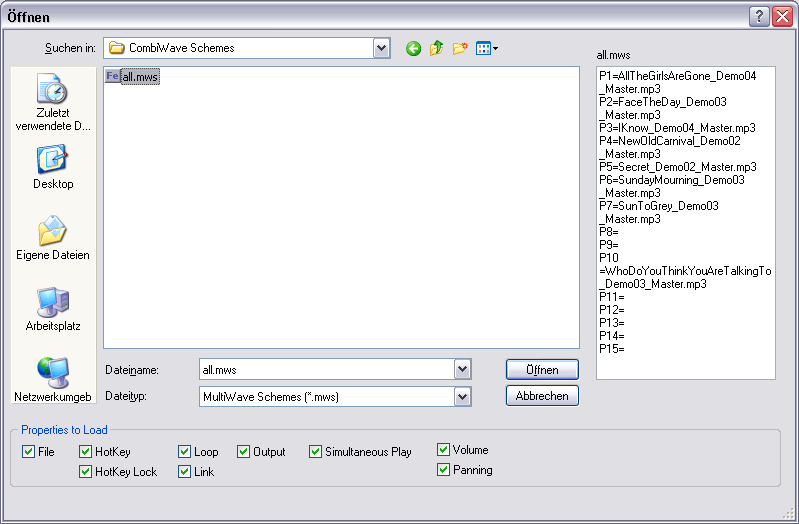This screenshot has width=799, height=524.
Task: Open Netzwerkumgebung in the sidebar
Action: pyautogui.click(x=53, y=380)
